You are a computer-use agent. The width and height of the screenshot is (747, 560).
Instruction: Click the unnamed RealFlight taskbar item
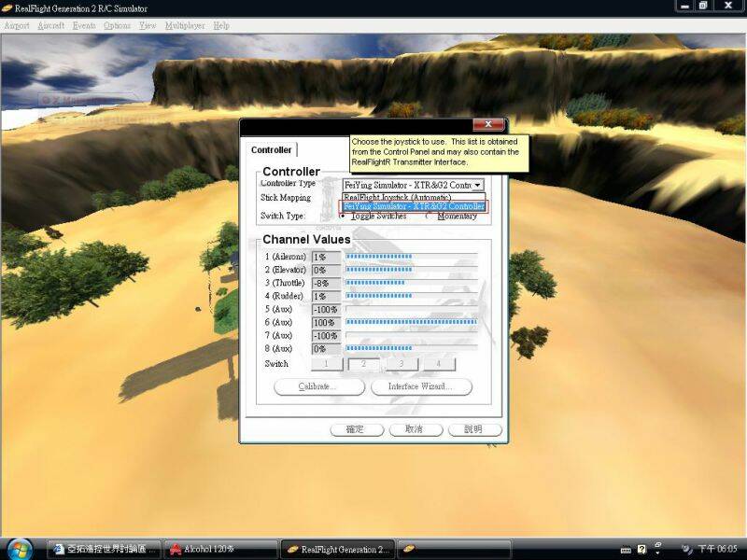click(455, 549)
